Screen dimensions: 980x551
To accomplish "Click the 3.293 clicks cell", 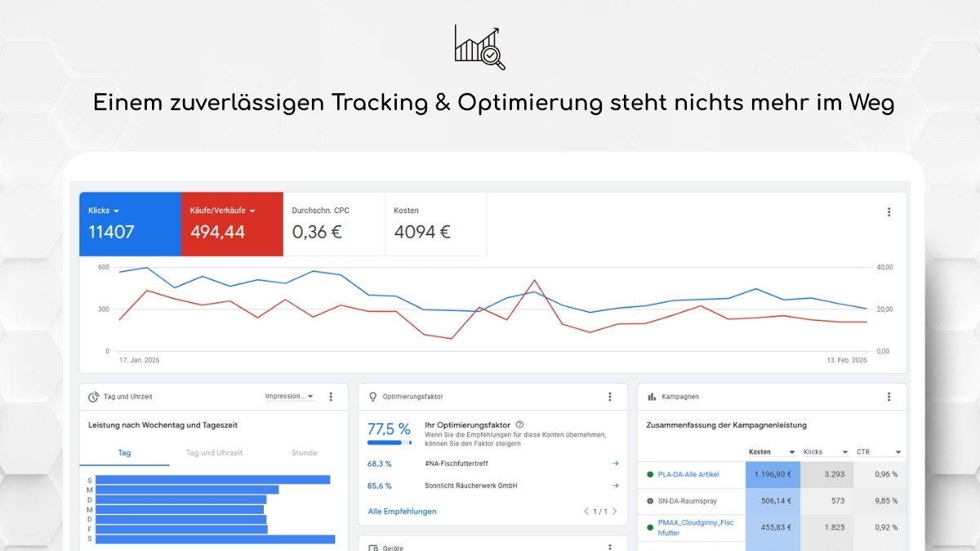I will point(827,474).
